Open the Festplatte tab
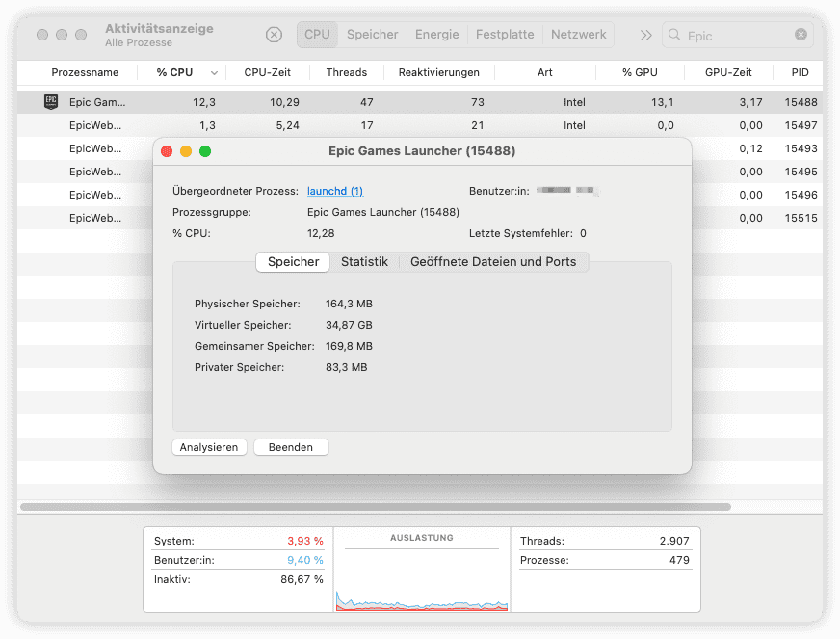The width and height of the screenshot is (840, 639). [x=505, y=35]
